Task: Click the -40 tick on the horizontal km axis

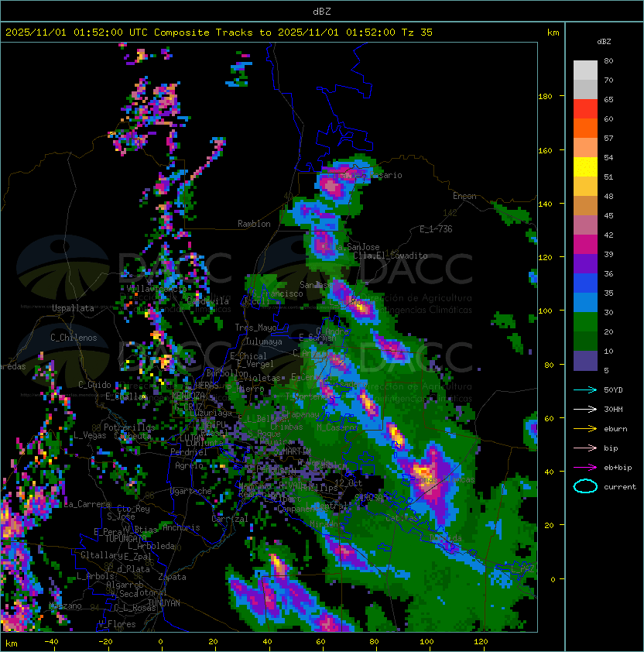Action: (52, 642)
